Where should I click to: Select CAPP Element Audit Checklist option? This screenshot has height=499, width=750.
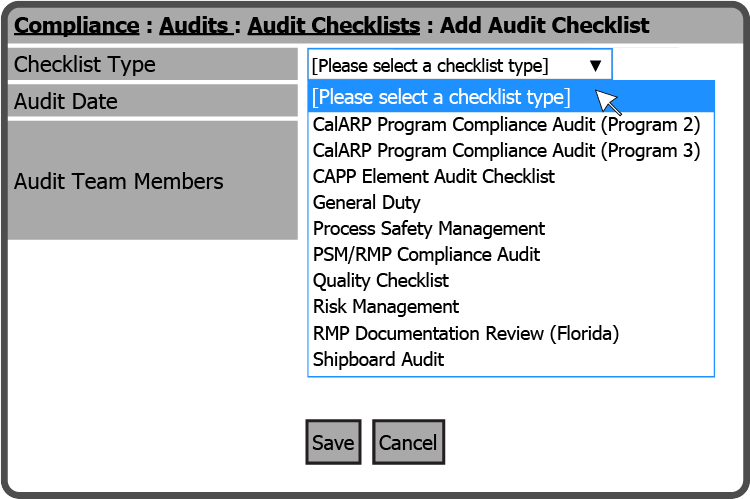433,177
